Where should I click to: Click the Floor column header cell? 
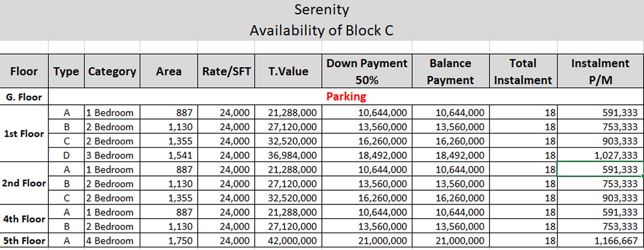24,71
